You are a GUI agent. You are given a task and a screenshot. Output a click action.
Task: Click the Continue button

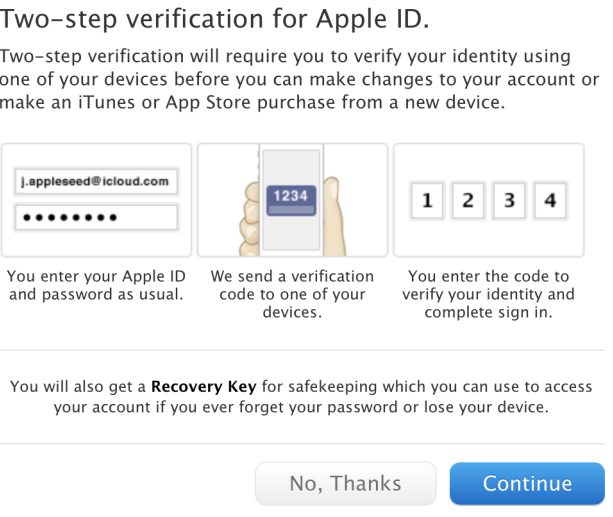tap(527, 484)
